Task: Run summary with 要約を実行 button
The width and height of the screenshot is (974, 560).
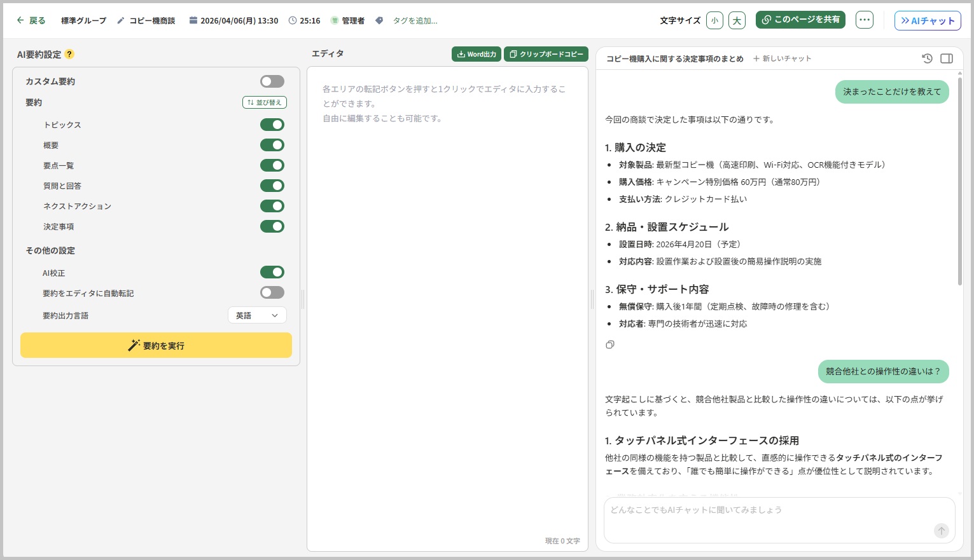Action: (x=156, y=345)
